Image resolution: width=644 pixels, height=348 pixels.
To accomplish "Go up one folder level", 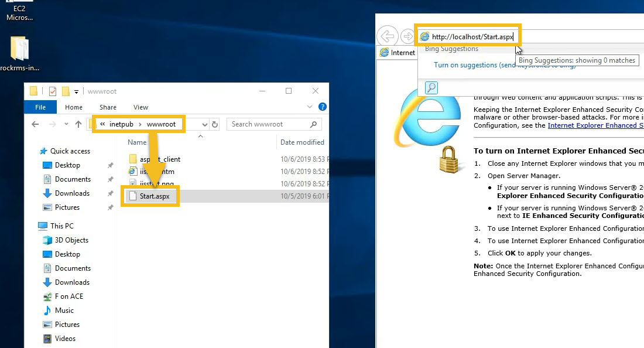I will pyautogui.click(x=78, y=124).
